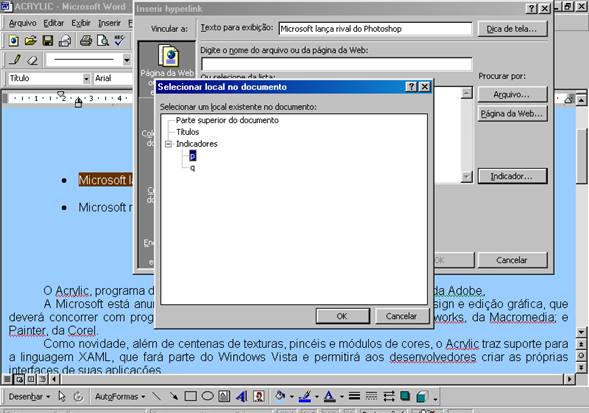
Task: Click OK in Selecionar local no documento
Action: click(342, 316)
